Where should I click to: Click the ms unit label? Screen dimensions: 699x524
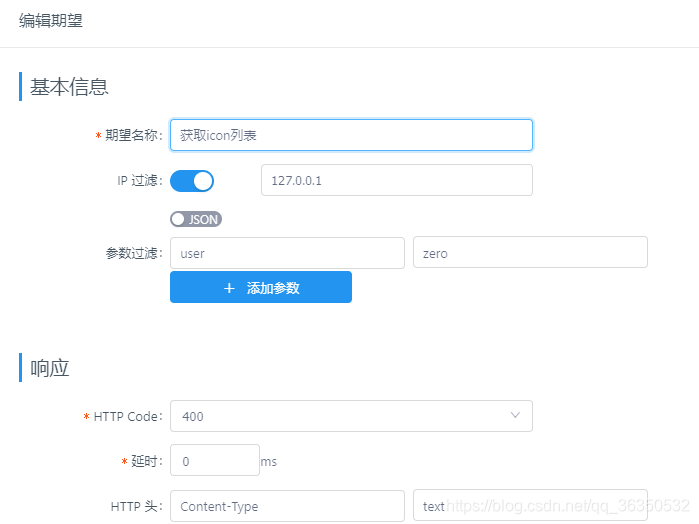[x=269, y=462]
